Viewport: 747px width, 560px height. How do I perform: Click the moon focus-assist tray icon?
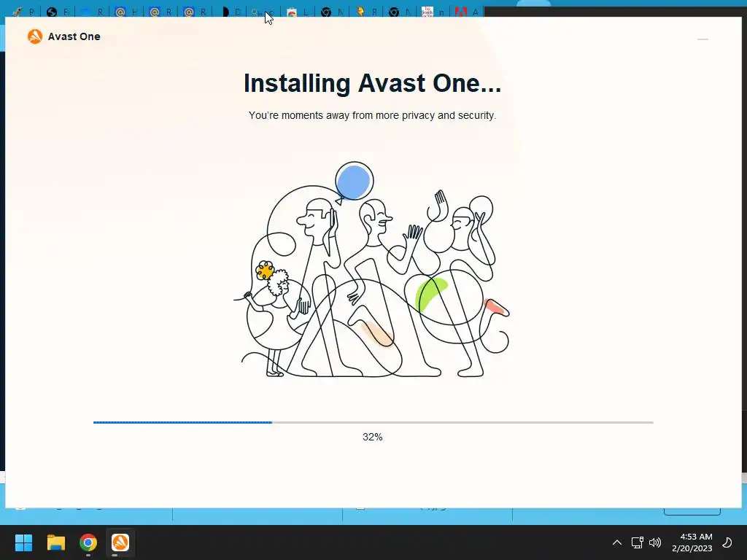[727, 542]
